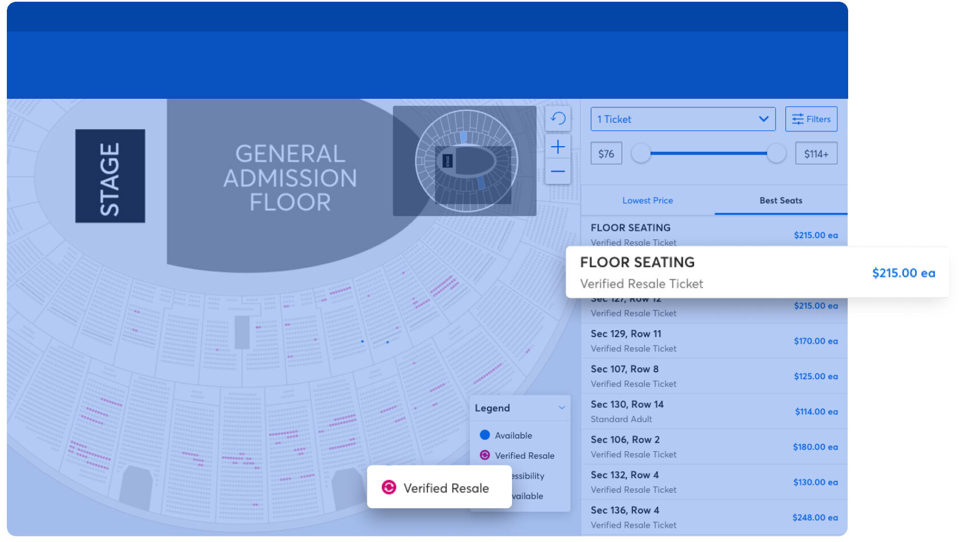Collapse the Legend panel
Screen dimensions: 980x542
[x=561, y=408]
